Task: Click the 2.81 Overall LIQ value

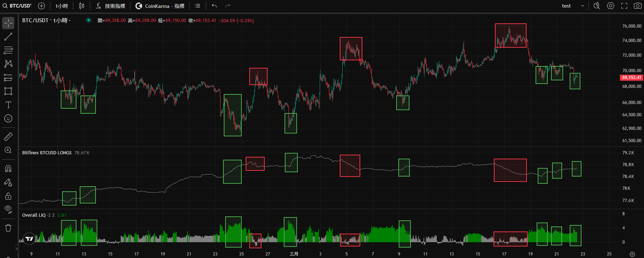Action: click(62, 215)
